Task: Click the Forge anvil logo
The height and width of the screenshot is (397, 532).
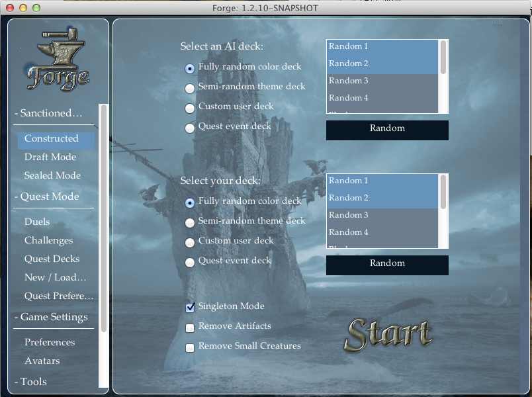Action: click(58, 61)
